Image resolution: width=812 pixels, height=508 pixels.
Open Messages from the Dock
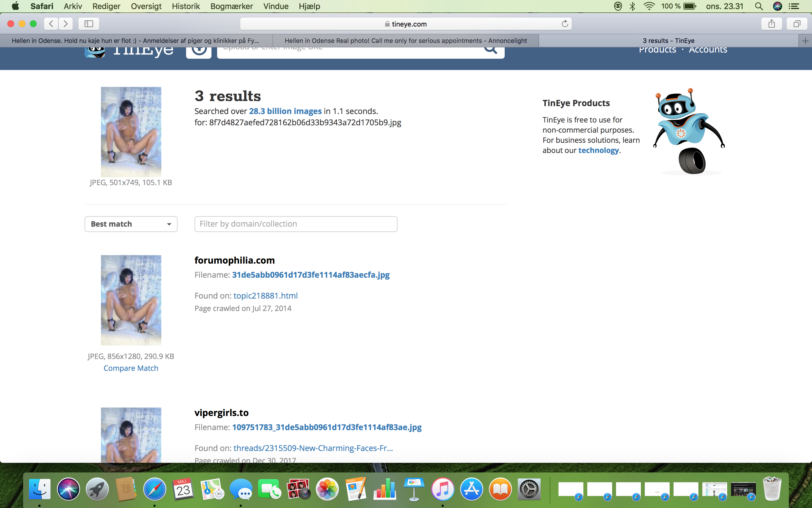pos(241,489)
